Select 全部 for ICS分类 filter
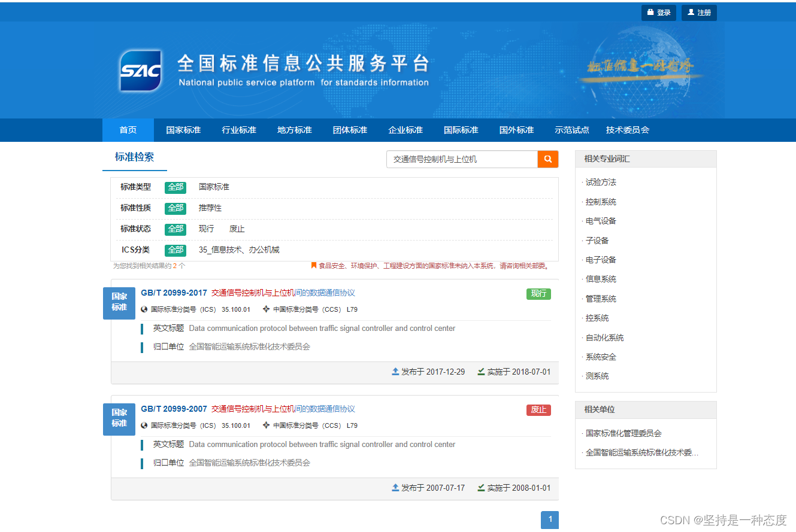Screen dimensions: 796x532 pos(175,250)
